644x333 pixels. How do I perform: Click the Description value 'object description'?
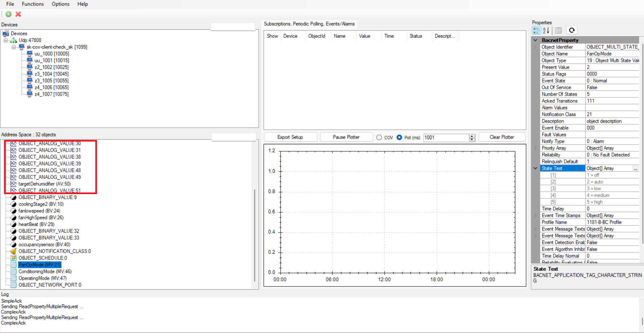click(612, 121)
